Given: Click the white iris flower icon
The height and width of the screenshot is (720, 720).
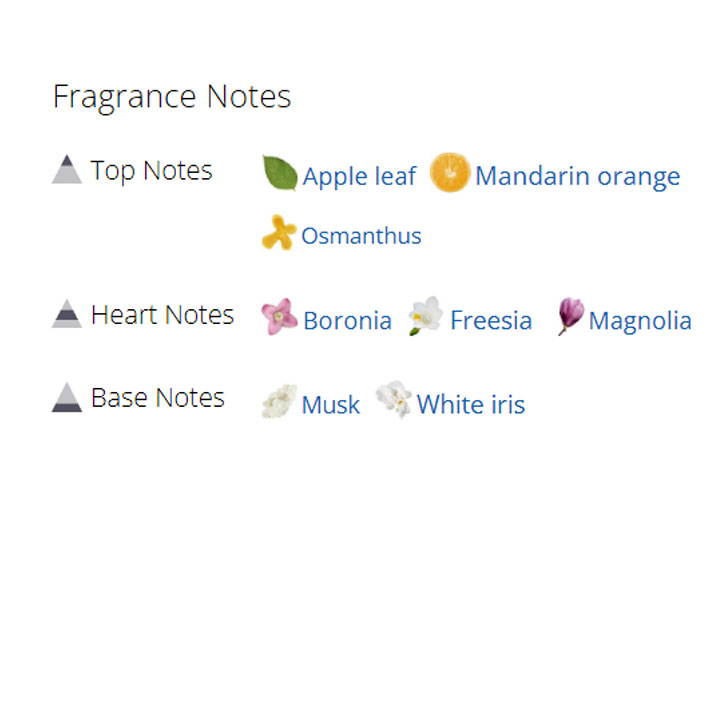Looking at the screenshot, I should pos(394,400).
